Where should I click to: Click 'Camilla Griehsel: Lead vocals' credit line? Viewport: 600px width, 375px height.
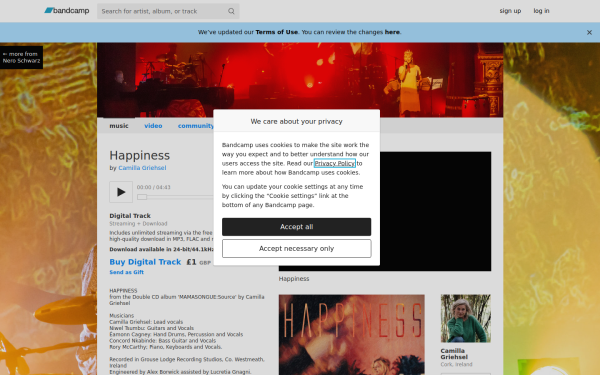click(x=146, y=322)
